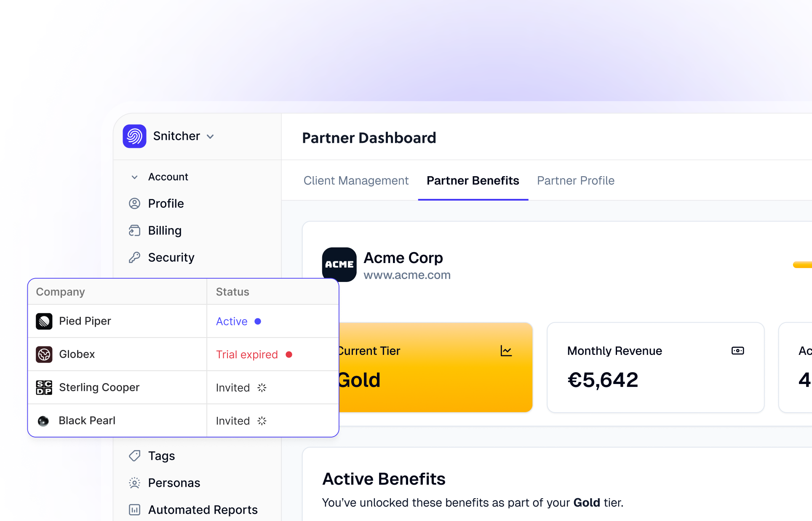Image resolution: width=812 pixels, height=521 pixels.
Task: Select the Pied Piper company row
Action: 85,321
